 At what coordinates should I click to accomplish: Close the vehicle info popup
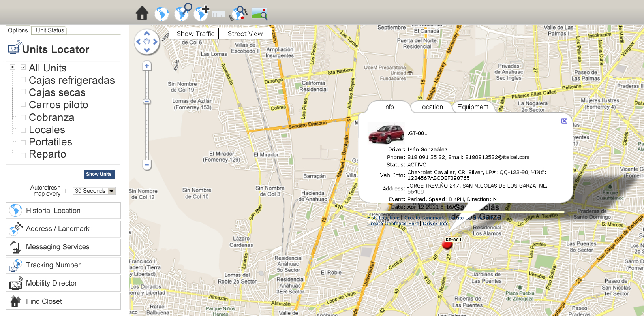pos(564,121)
